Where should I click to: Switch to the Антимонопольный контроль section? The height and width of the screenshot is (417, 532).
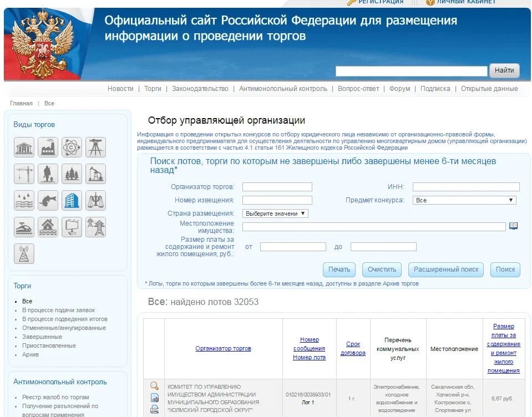coord(284,88)
